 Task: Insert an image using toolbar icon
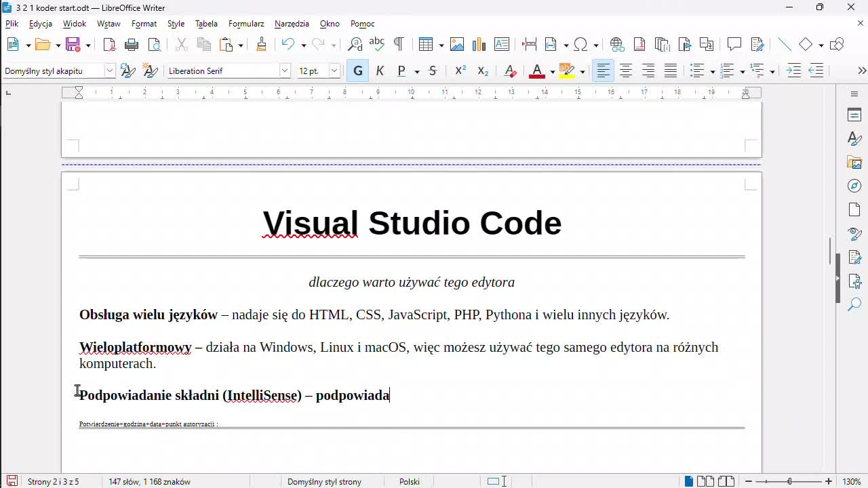(457, 45)
